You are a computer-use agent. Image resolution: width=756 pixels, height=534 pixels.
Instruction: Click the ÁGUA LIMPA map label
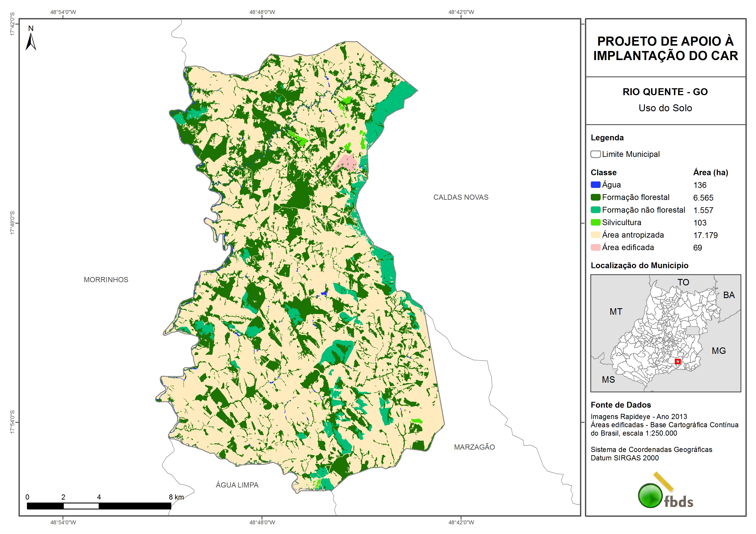coord(237,485)
